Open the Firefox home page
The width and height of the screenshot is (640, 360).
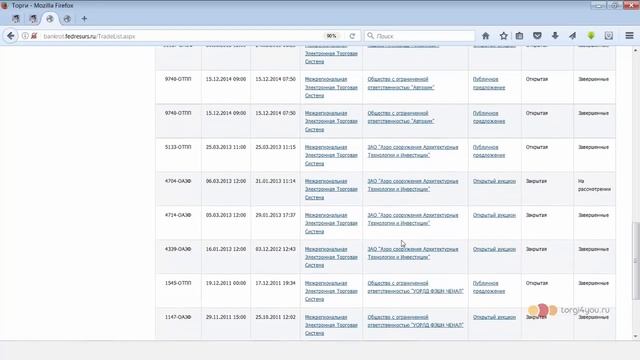click(485, 36)
